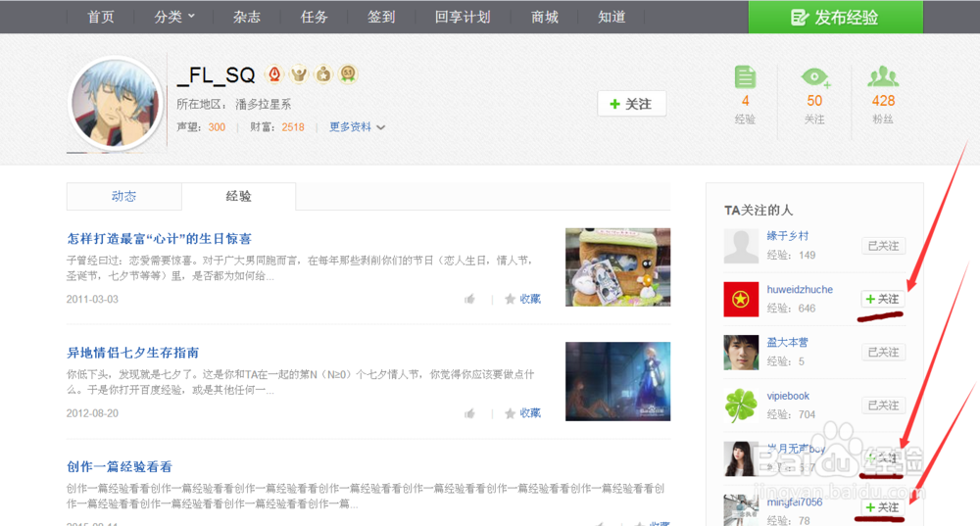The width and height of the screenshot is (980, 526).
Task: Toggle the 已关注 button for 缘于乡村
Action: [883, 246]
